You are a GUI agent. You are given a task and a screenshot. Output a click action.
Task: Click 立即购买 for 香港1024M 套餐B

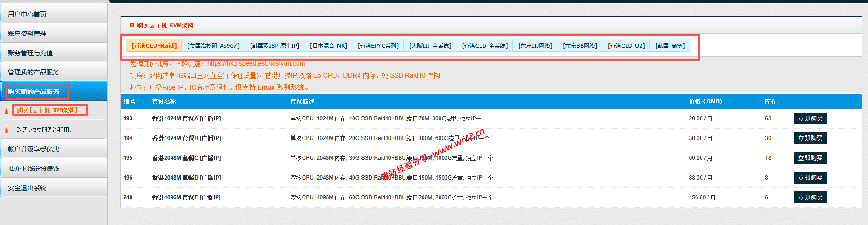point(810,138)
